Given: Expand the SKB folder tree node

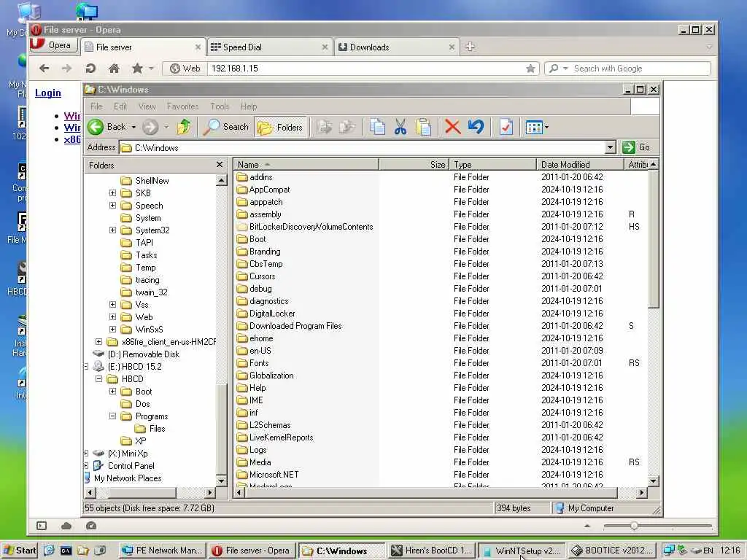Looking at the screenshot, I should point(112,192).
